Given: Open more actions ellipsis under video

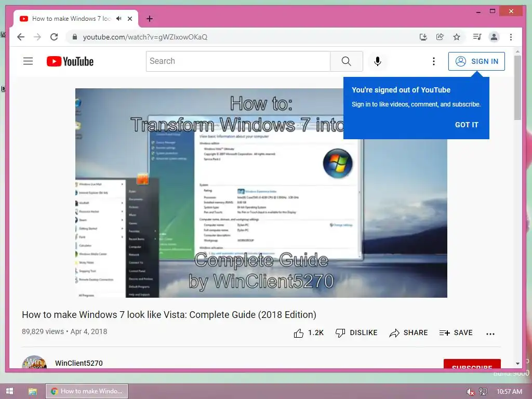Looking at the screenshot, I should tap(490, 334).
